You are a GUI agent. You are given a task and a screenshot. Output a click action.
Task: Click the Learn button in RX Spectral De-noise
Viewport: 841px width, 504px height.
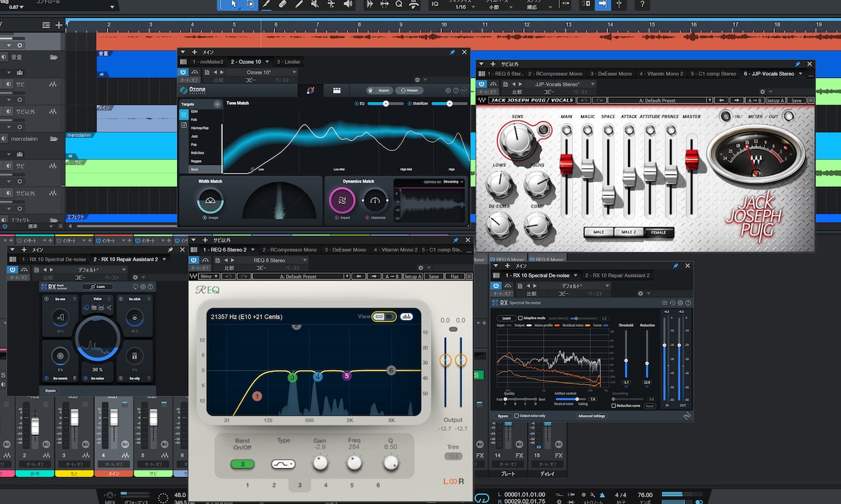pyautogui.click(x=507, y=318)
